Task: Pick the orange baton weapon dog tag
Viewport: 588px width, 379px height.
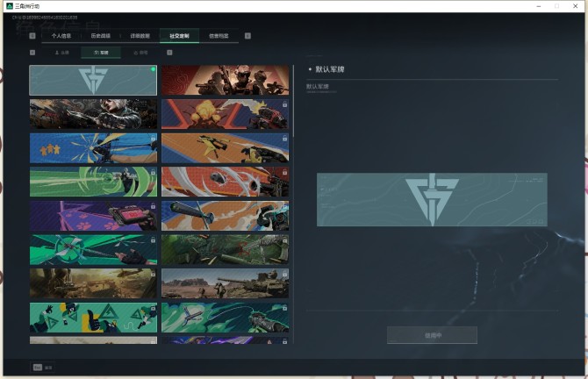Action: pyautogui.click(x=226, y=216)
